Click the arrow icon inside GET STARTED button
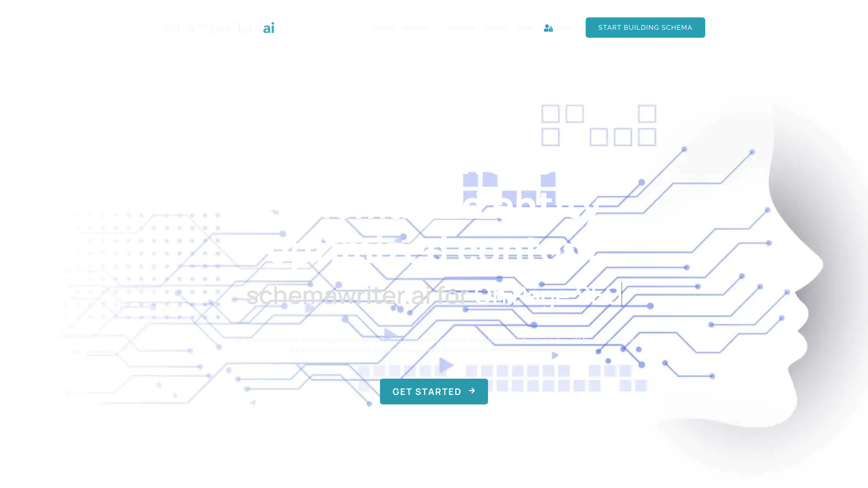Screen dimensions: 868x488 pos(472,391)
